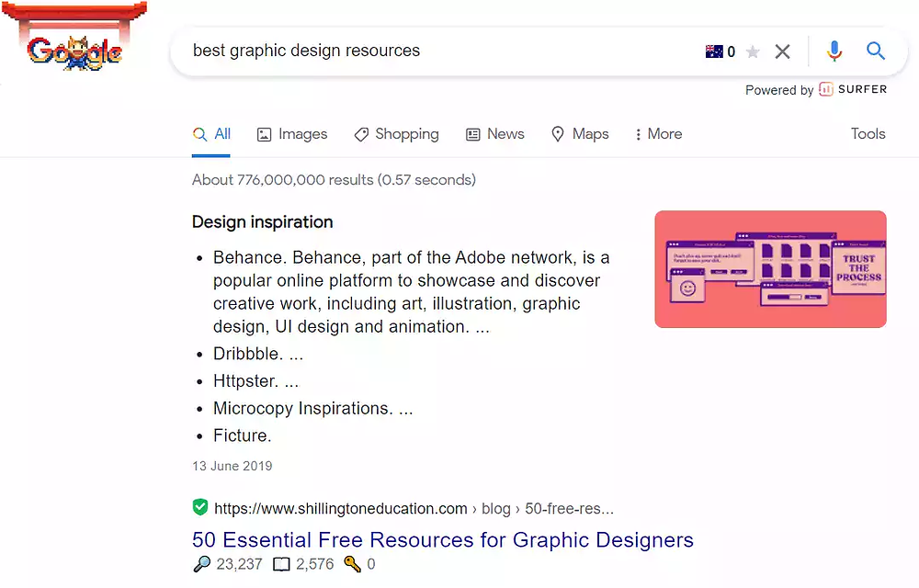Star the keyword with the Surfer star icon

click(753, 52)
